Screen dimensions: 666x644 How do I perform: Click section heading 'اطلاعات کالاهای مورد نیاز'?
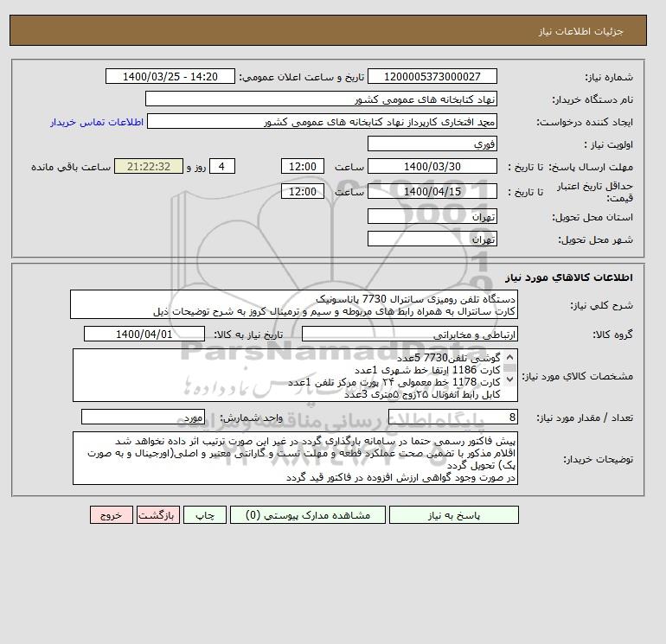[569, 277]
